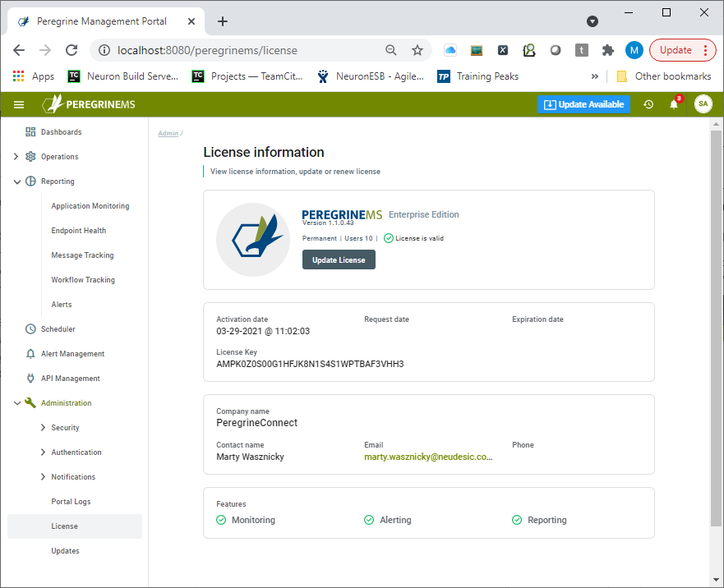The image size is (724, 588).
Task: Show more bookmarks with the double chevron
Action: (595, 76)
